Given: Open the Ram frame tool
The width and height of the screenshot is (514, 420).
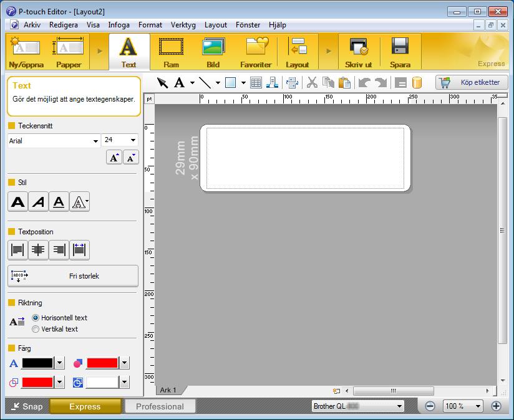Looking at the screenshot, I should click(x=171, y=52).
